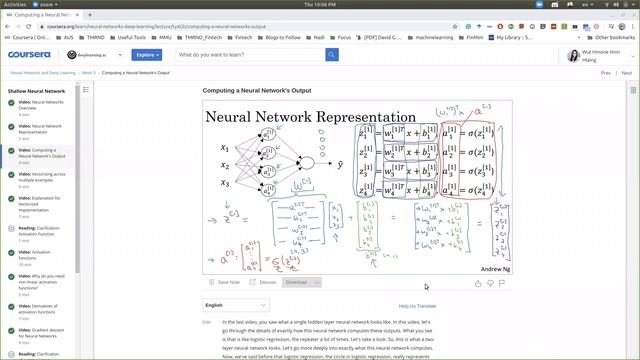The height and width of the screenshot is (360, 640).
Task: Open the Activities overview
Action: tap(15, 4)
